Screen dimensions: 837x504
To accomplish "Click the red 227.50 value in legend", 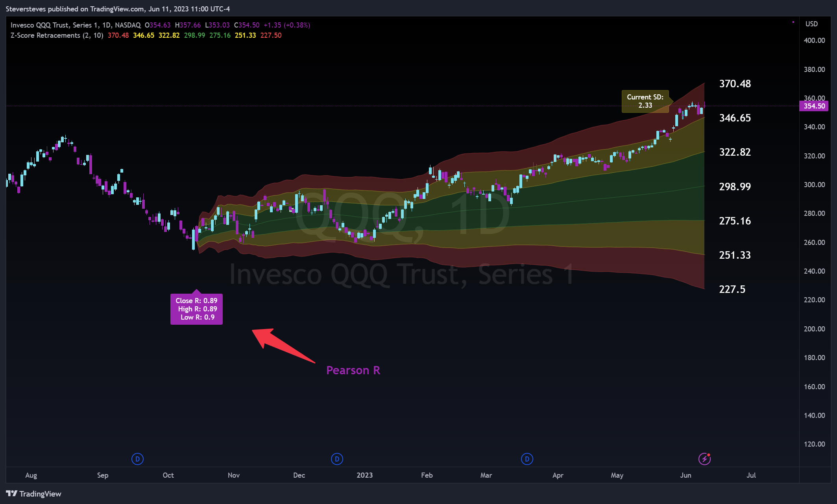I will pyautogui.click(x=271, y=35).
